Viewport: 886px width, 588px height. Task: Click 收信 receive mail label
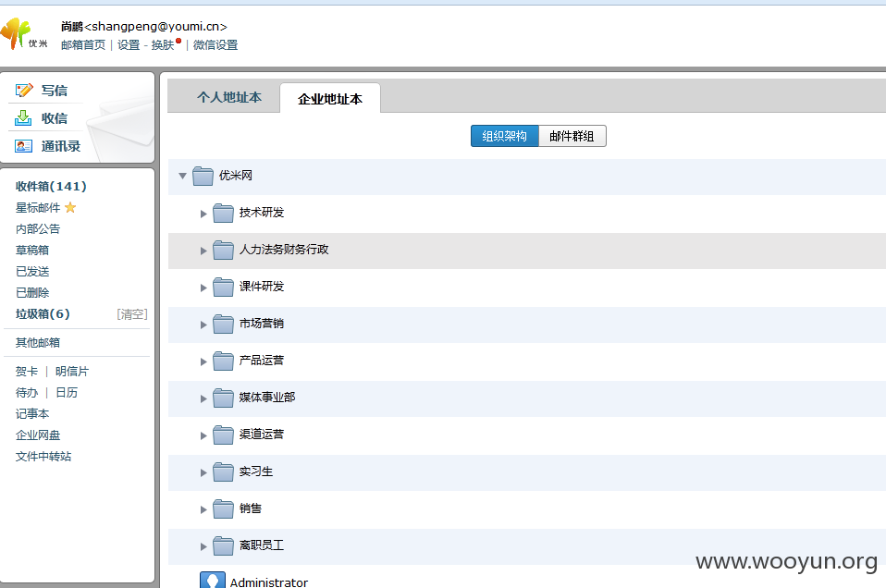(55, 118)
